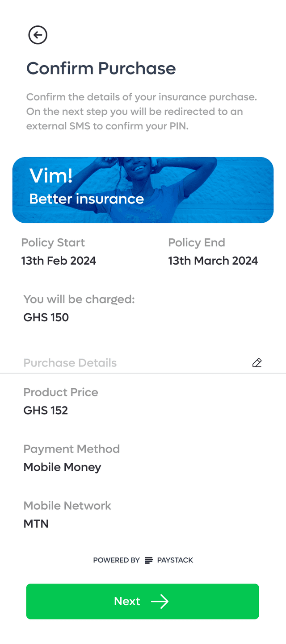Select the Mobile Money payment method

[x=63, y=467]
